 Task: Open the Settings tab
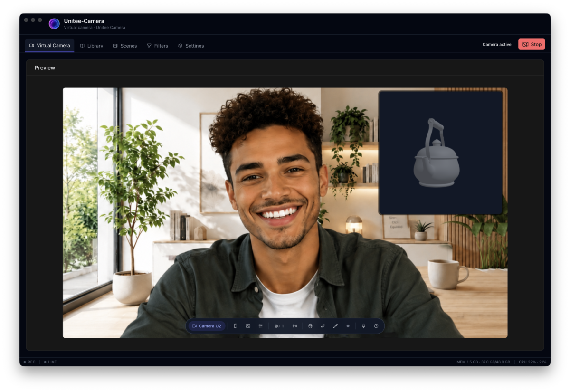[x=191, y=46]
